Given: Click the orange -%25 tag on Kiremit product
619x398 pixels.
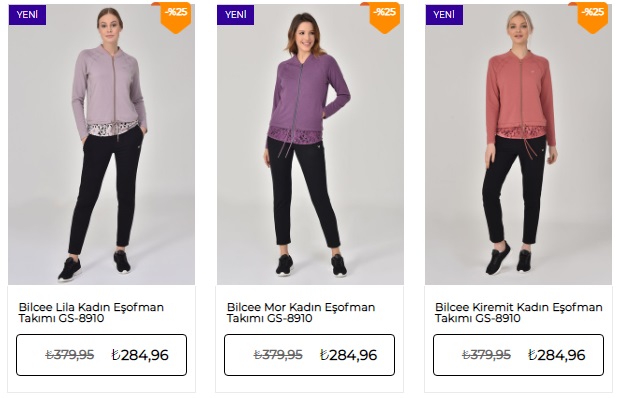Looking at the screenshot, I should pyautogui.click(x=592, y=17).
